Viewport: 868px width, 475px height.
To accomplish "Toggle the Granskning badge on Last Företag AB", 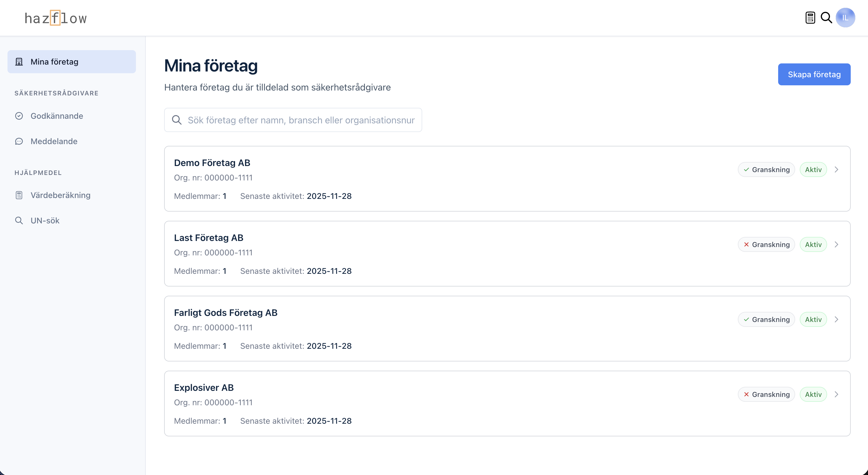I will [x=766, y=244].
